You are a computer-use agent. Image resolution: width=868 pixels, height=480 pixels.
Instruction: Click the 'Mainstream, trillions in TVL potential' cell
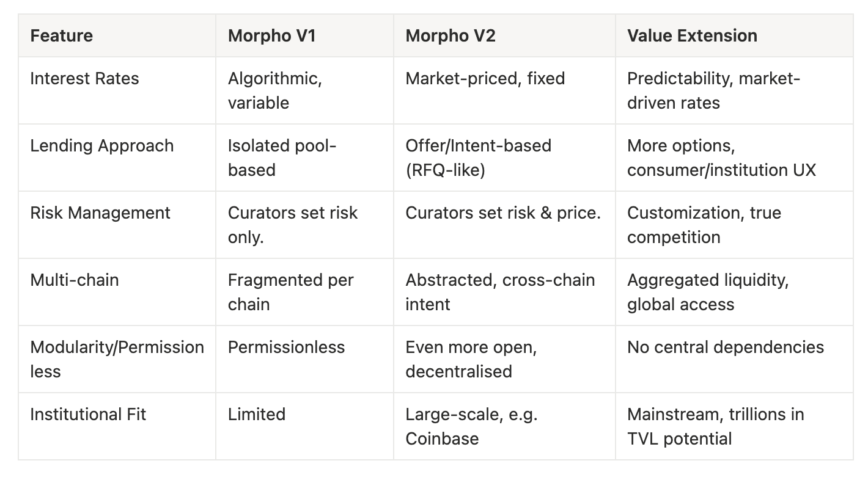(x=715, y=426)
